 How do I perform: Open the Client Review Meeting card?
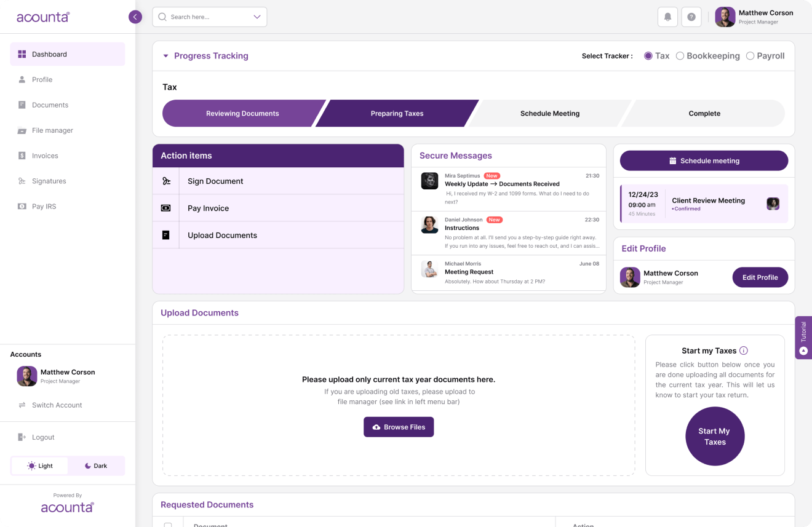click(x=704, y=204)
